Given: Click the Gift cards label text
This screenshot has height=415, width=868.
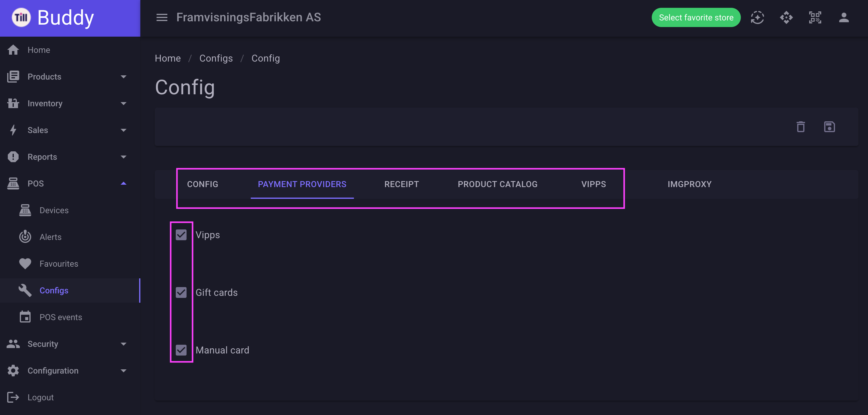Looking at the screenshot, I should 217,292.
